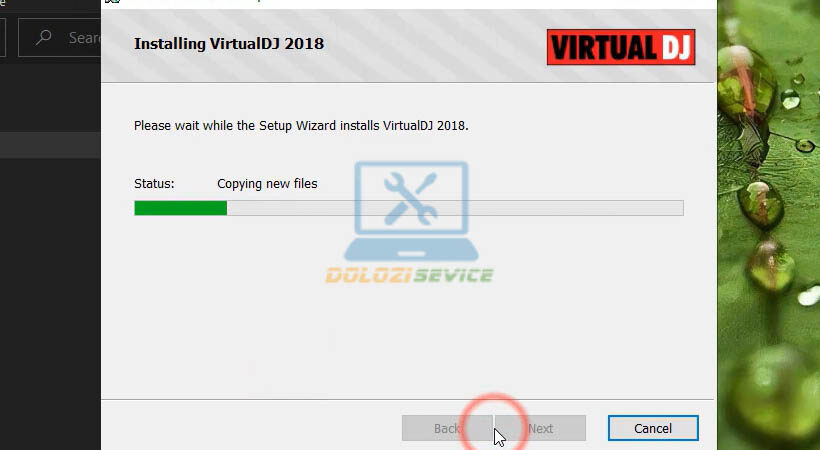820x450 pixels.
Task: Focus the Search input box
Action: click(60, 38)
